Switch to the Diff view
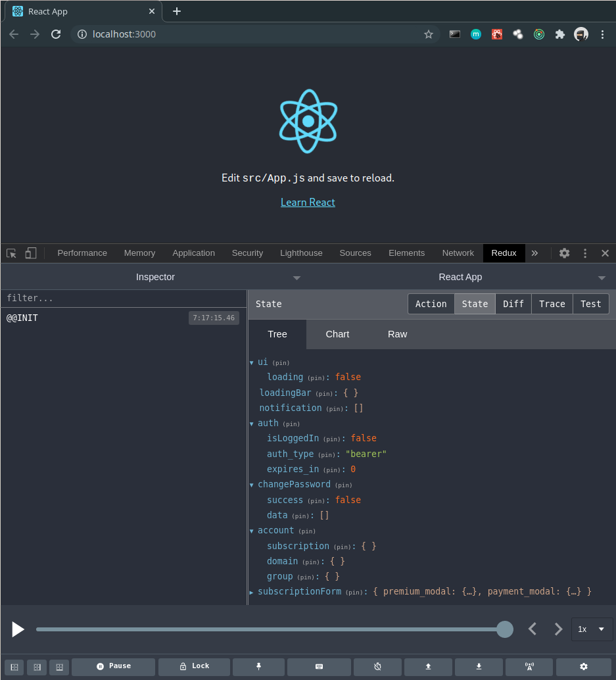The width and height of the screenshot is (616, 680). (x=513, y=304)
